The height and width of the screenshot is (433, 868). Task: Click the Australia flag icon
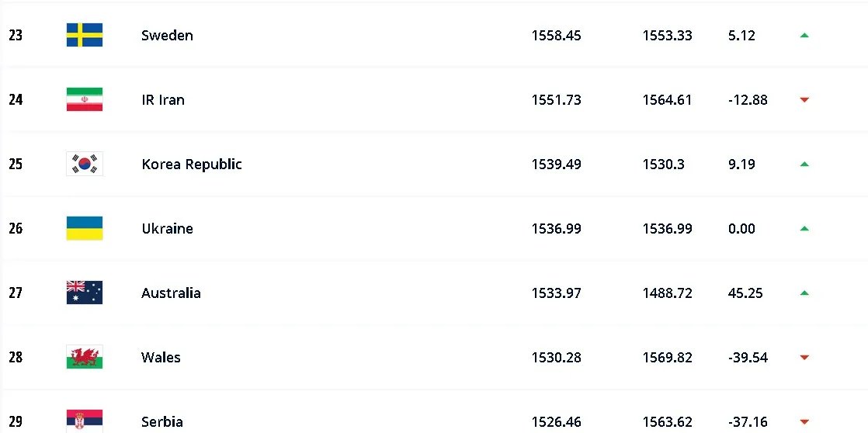tap(84, 293)
